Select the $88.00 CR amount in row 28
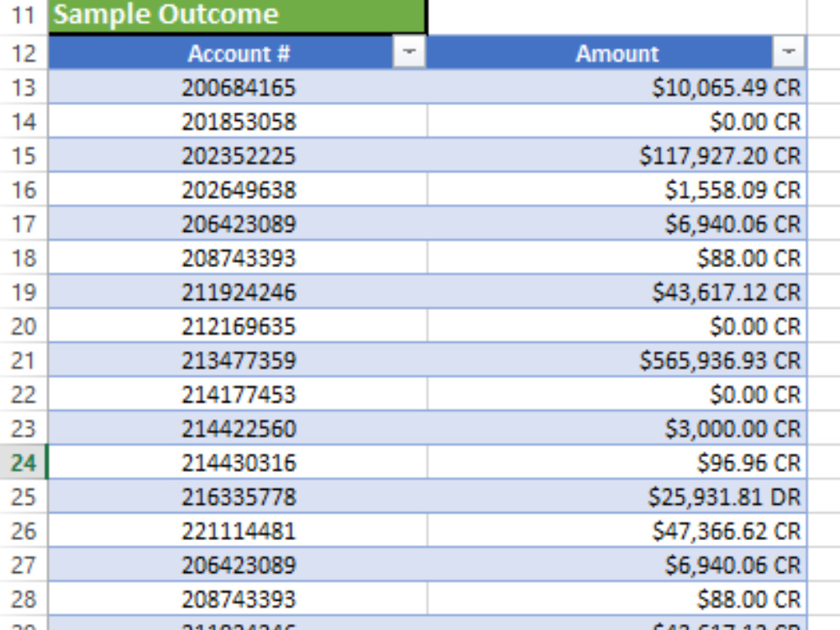Viewport: 840px width, 630px height. point(617,599)
